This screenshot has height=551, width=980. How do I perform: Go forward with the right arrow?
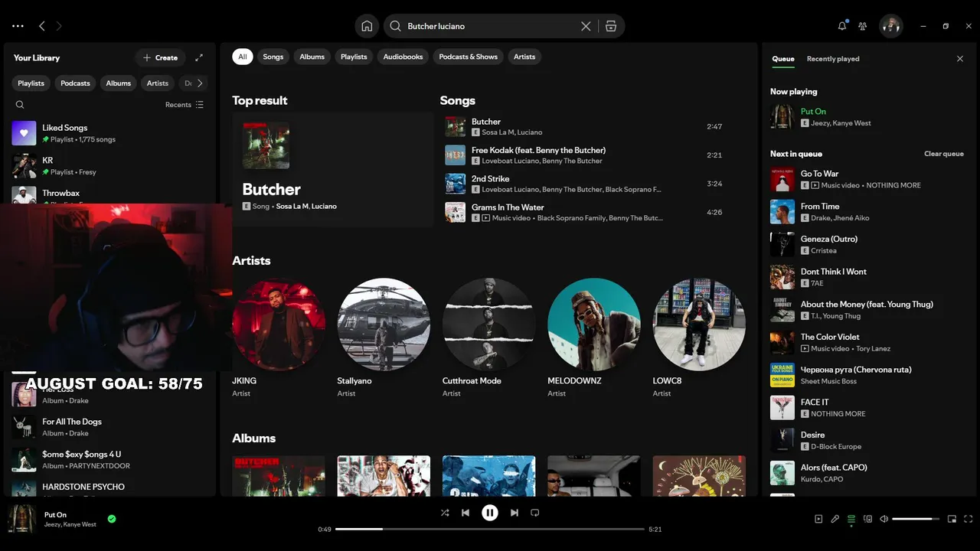click(59, 26)
